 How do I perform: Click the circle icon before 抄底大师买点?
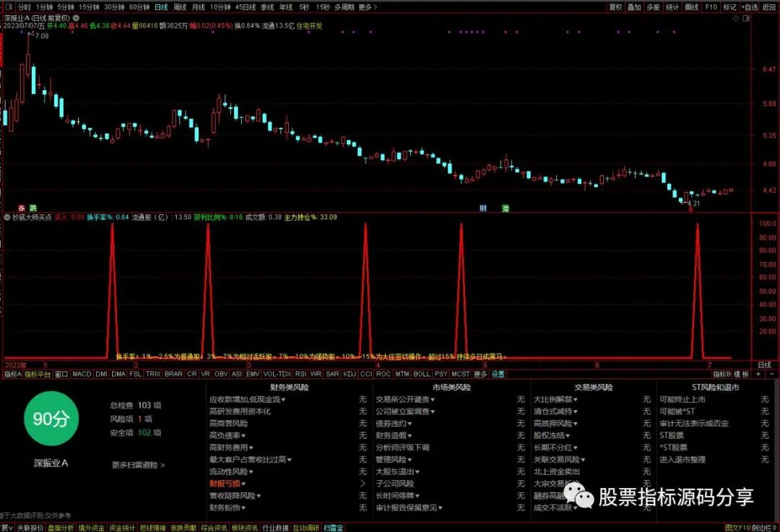(7, 217)
